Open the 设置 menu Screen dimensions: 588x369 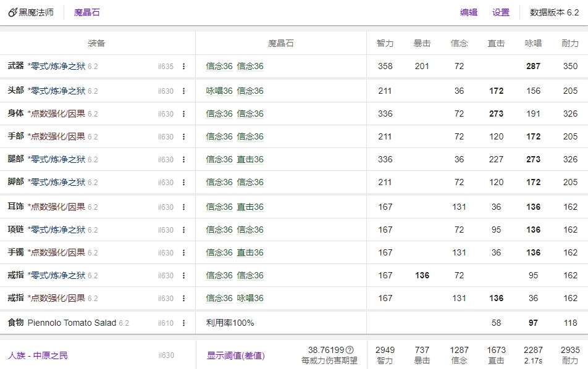click(501, 12)
